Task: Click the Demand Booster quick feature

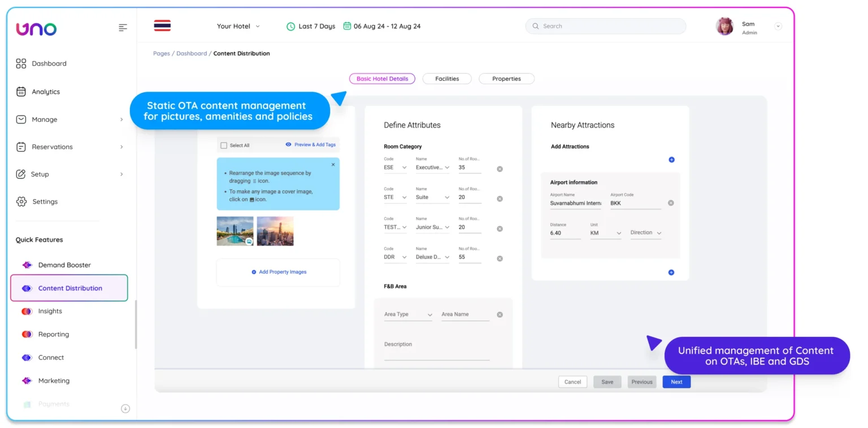Action: pyautogui.click(x=64, y=265)
